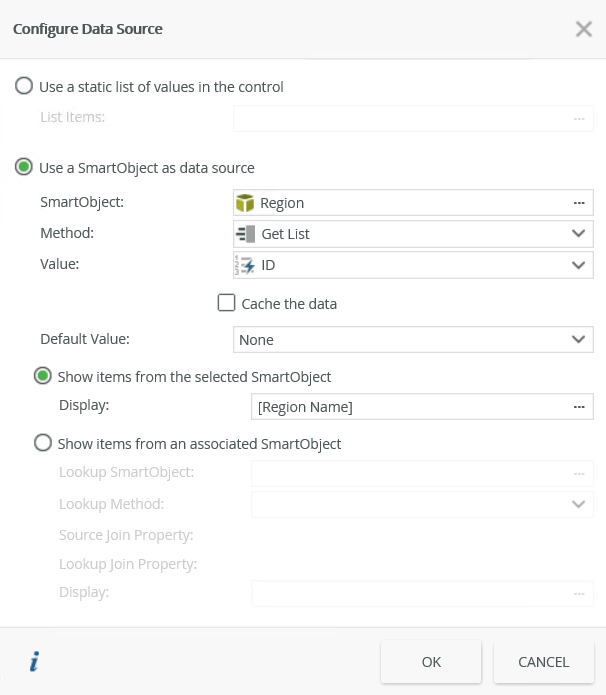
Task: Expand the Method dropdown
Action: point(578,234)
